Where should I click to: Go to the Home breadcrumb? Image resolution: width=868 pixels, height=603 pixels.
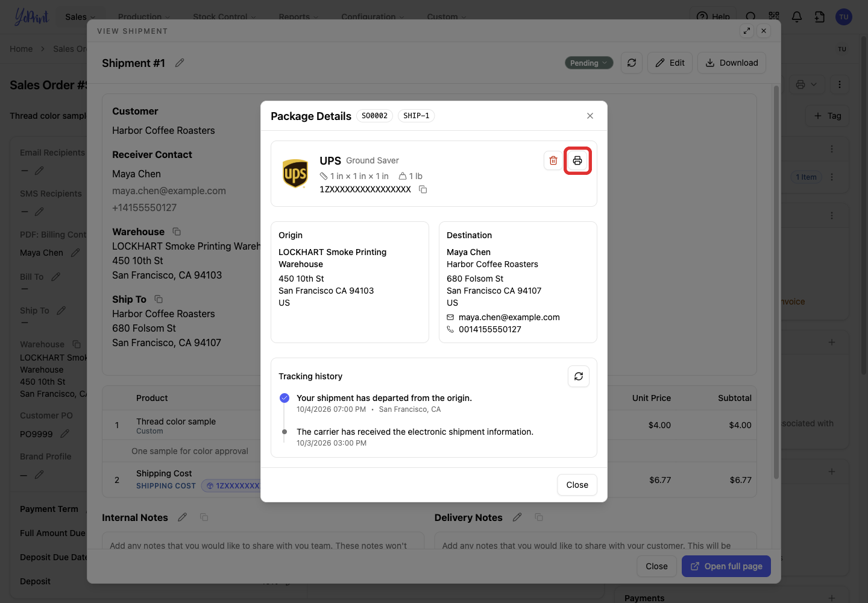point(21,49)
